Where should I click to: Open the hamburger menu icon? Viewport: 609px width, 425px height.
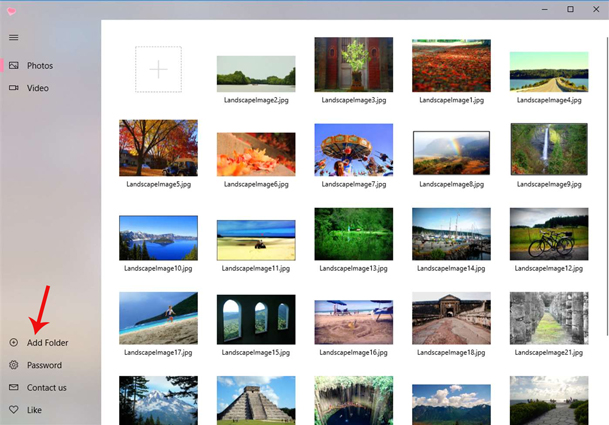click(x=14, y=37)
